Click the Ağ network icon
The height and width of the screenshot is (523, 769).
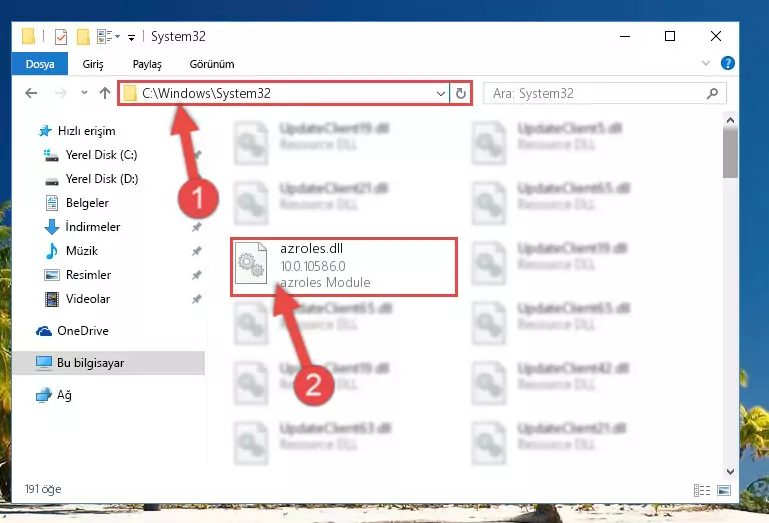[44, 395]
